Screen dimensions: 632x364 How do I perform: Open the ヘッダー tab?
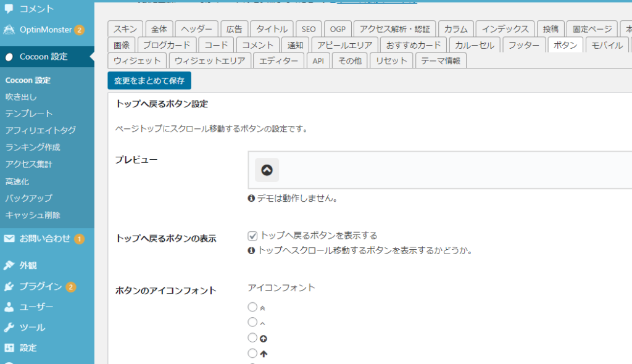(x=197, y=29)
